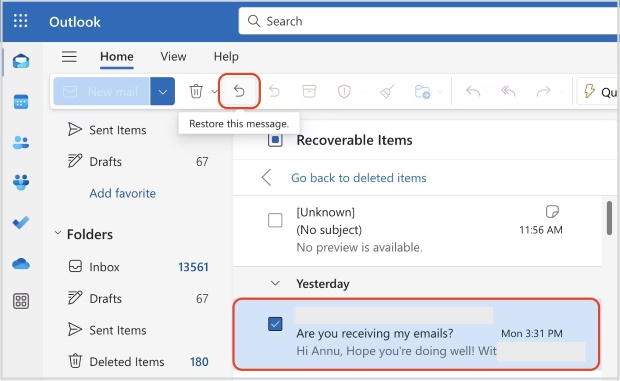Click the note icon on Unknown message

pyautogui.click(x=552, y=211)
